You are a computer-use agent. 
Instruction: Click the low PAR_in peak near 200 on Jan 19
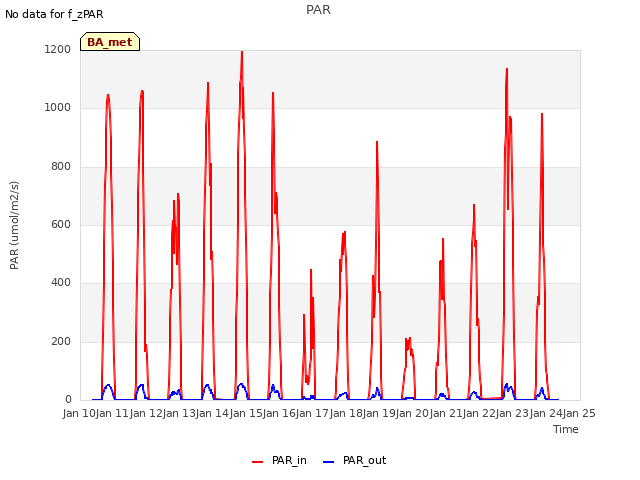coord(410,338)
